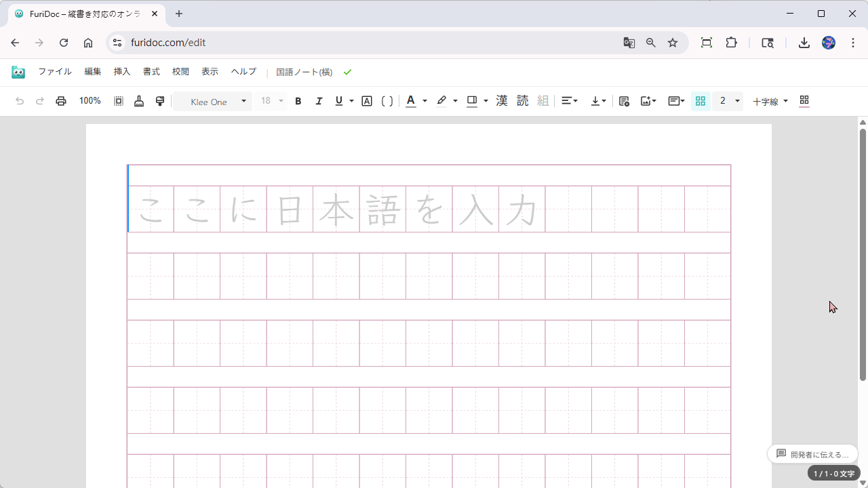Click the 漢 kanji toolbar icon

(501, 100)
